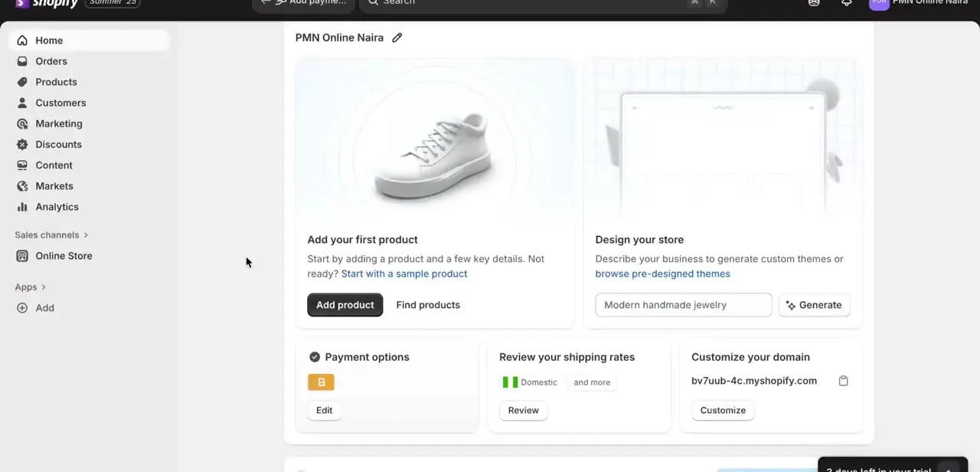Click the Analytics bar chart icon

(22, 207)
